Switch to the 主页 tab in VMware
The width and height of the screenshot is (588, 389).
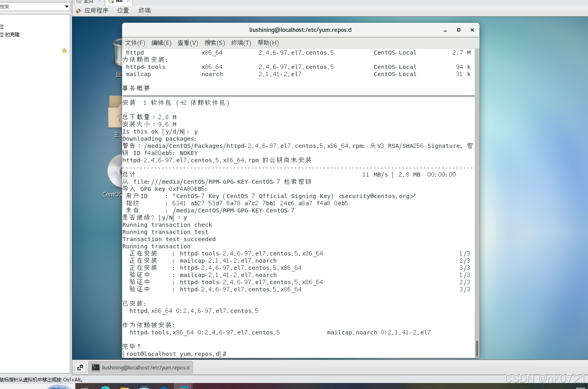pos(88,1)
